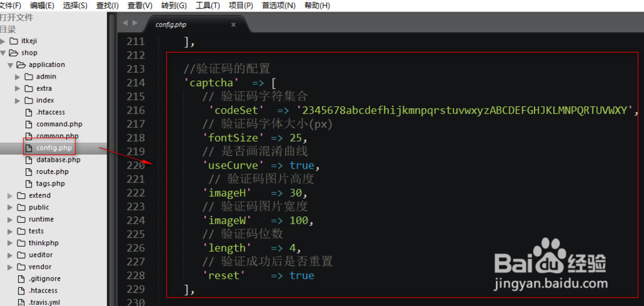Viewport: 644px width, 306px height.
Task: Click the true value of useCurve
Action: [x=302, y=165]
